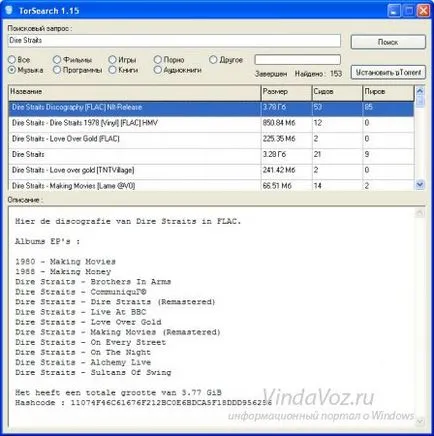This screenshot has width=434, height=436.
Task: Select the Фильмы category radio button
Action: point(57,60)
